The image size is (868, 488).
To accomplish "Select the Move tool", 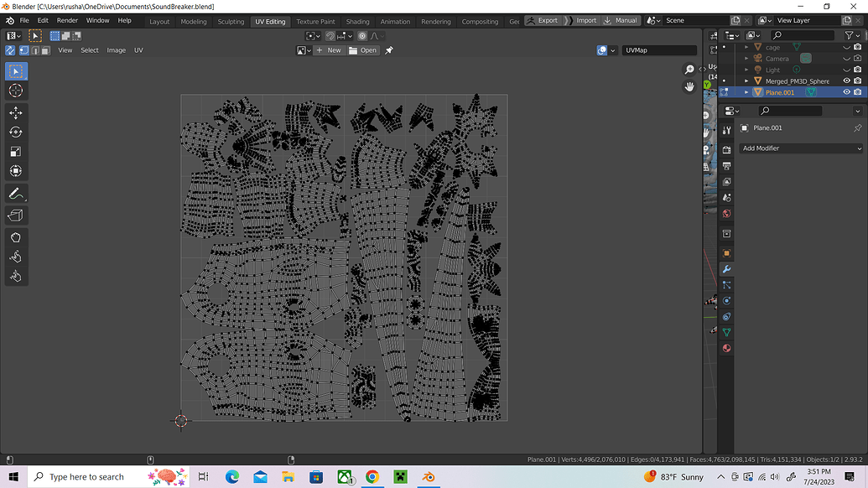I will (x=15, y=113).
